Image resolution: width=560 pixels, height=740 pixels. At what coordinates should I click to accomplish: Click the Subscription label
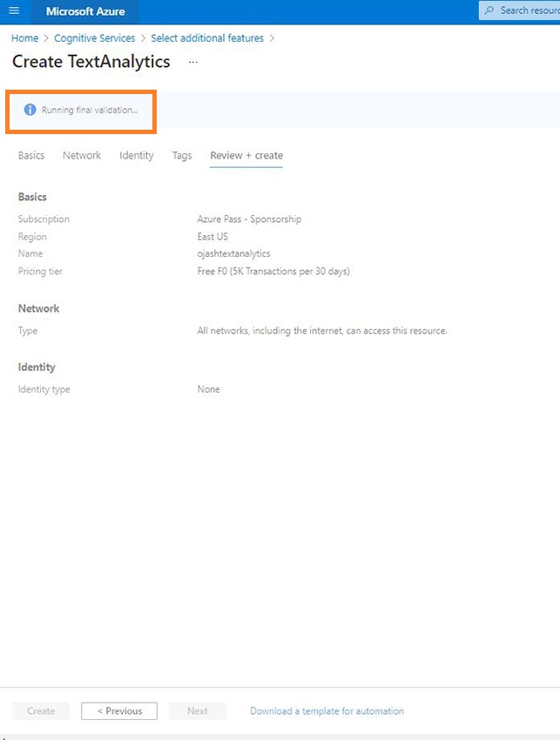click(x=44, y=219)
